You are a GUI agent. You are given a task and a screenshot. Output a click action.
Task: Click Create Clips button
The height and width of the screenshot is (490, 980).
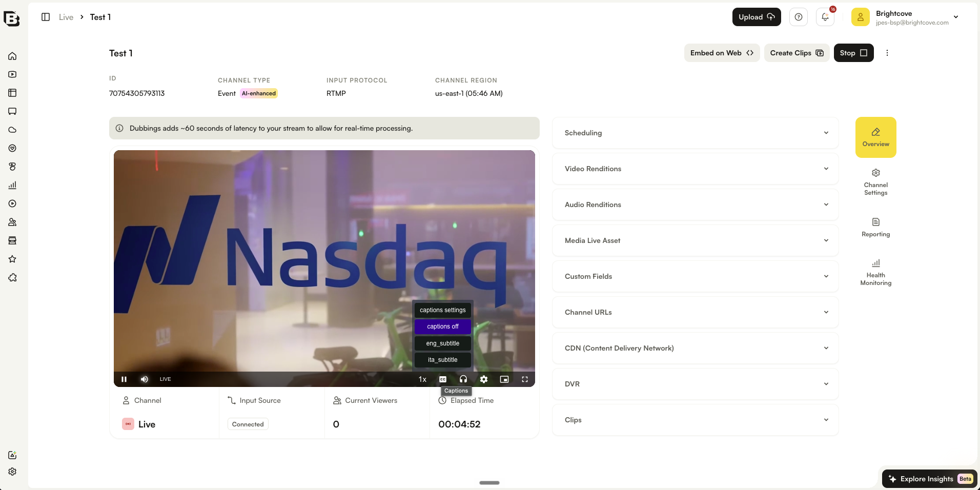point(797,53)
